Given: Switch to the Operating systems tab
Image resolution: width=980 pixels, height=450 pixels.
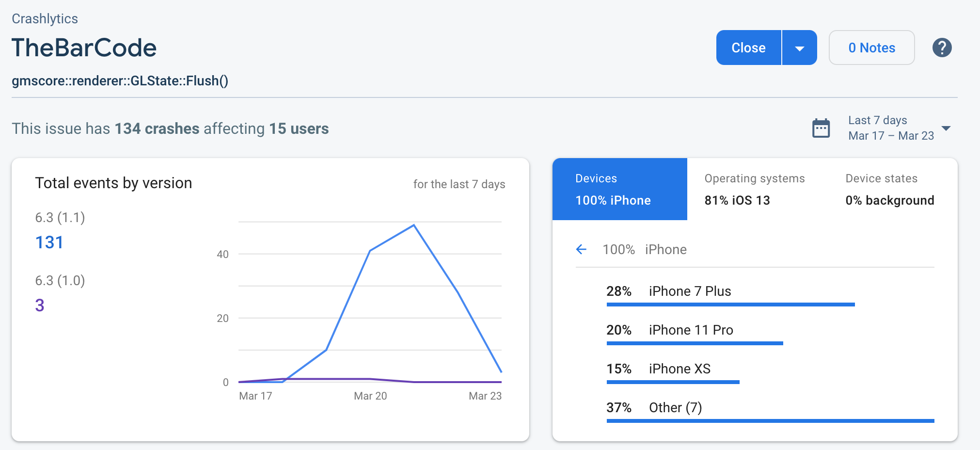Looking at the screenshot, I should click(754, 189).
